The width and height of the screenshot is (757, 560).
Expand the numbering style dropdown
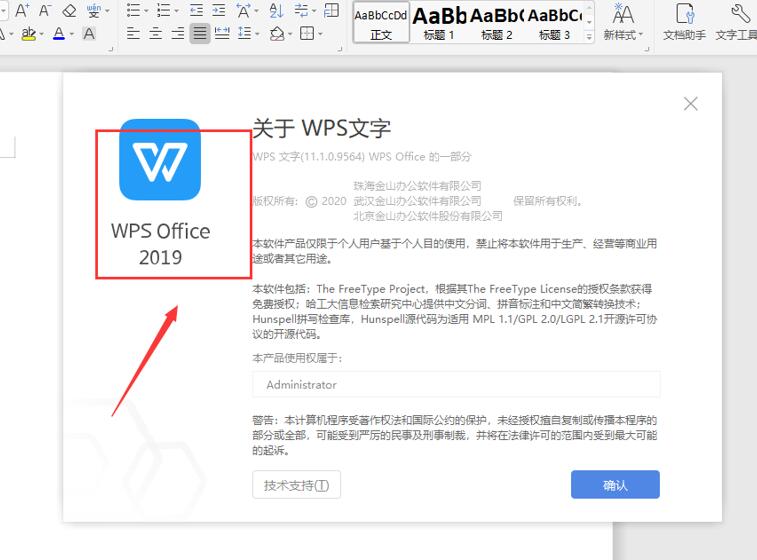(x=176, y=11)
